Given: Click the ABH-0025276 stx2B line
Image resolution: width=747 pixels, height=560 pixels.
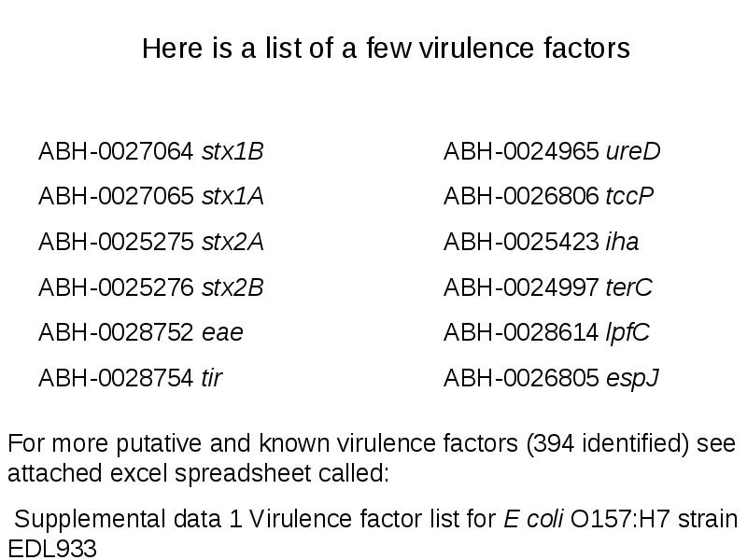Looking at the screenshot, I should pyautogui.click(x=151, y=287).
